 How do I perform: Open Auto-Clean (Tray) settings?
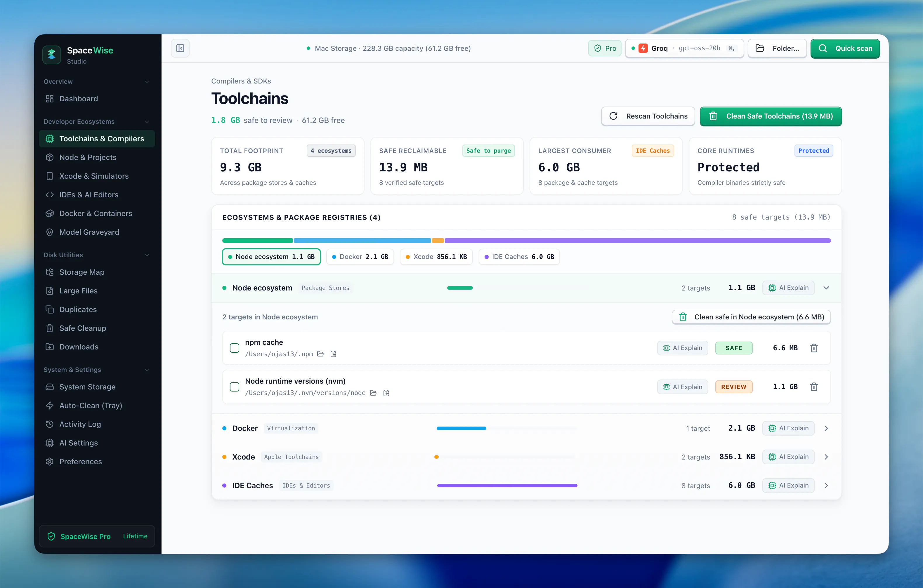97,405
